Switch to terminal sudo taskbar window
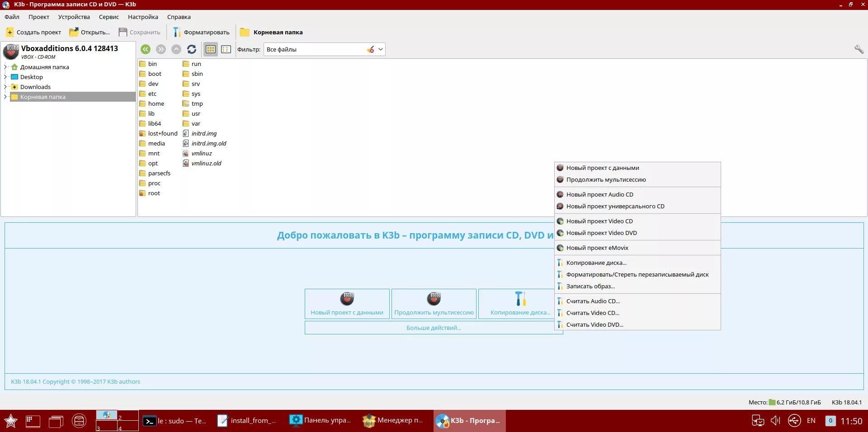 [x=175, y=421]
